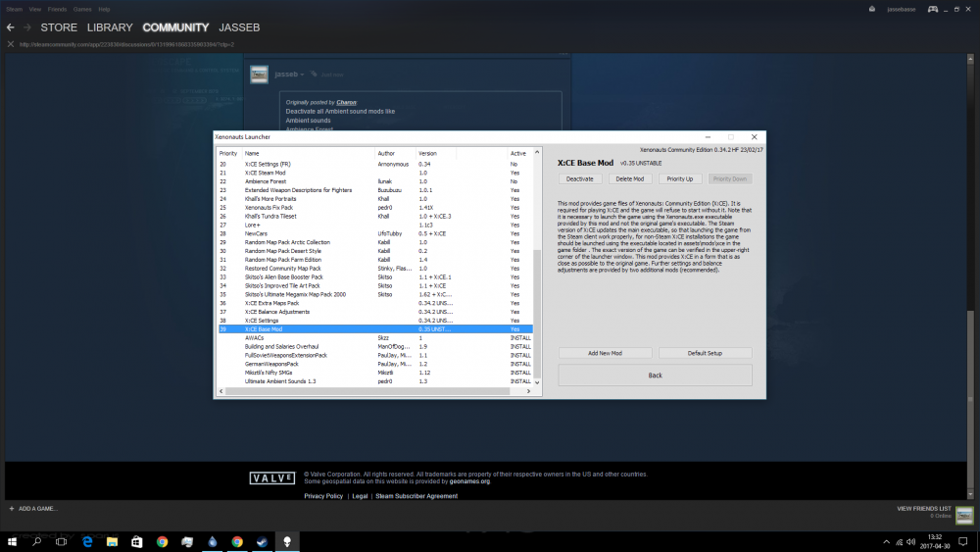This screenshot has width=980, height=552.
Task: Open File Explorer from taskbar
Action: 112,541
